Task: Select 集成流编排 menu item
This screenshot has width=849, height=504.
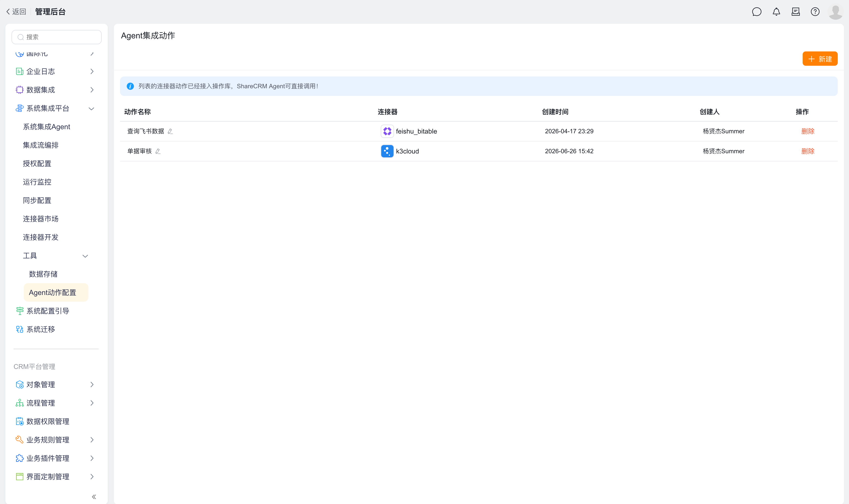Action: click(41, 145)
